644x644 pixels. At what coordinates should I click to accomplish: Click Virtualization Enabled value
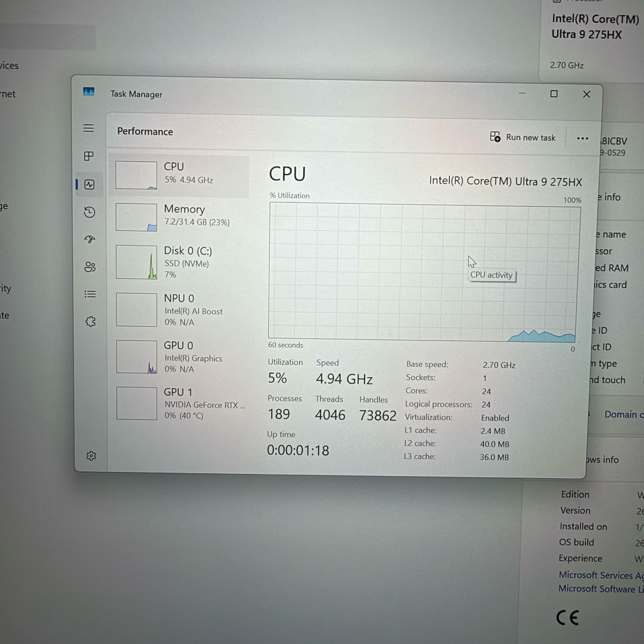pyautogui.click(x=495, y=418)
